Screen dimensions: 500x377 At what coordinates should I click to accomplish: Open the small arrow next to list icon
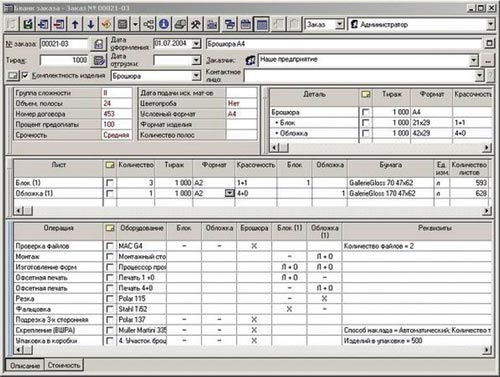tap(135, 24)
